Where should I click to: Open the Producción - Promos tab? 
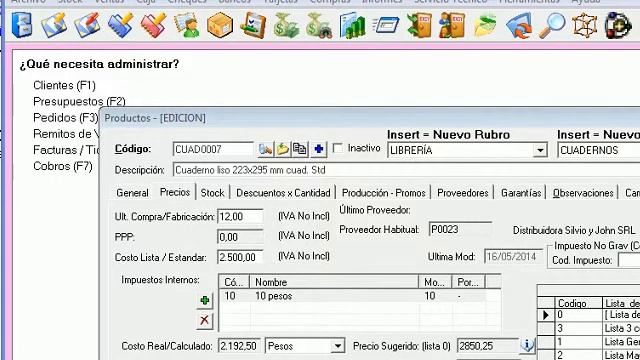pos(383,193)
